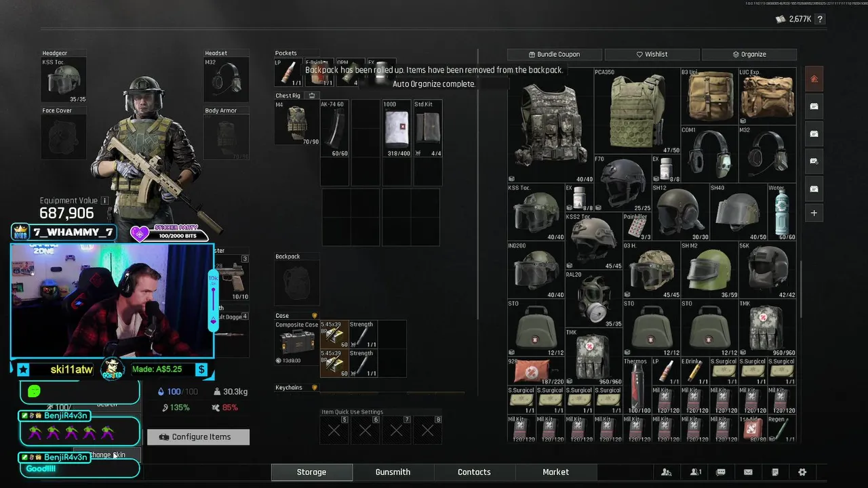Click the Change Skin button

[107, 455]
